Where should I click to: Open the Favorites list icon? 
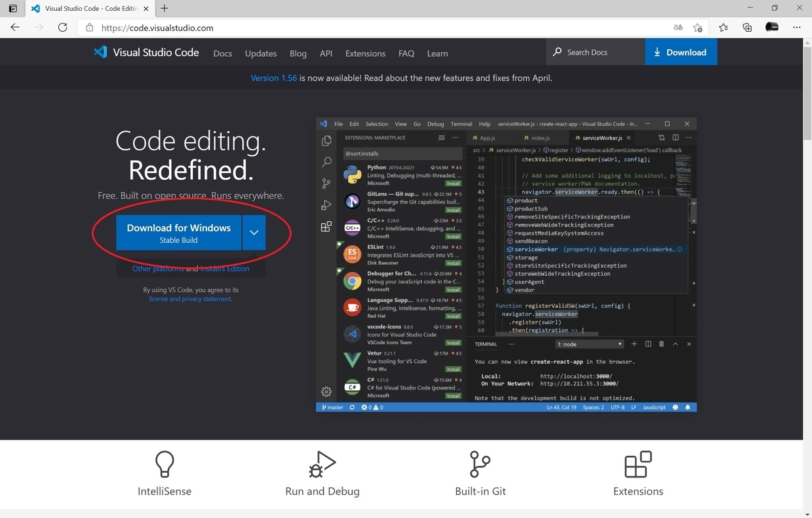(723, 28)
